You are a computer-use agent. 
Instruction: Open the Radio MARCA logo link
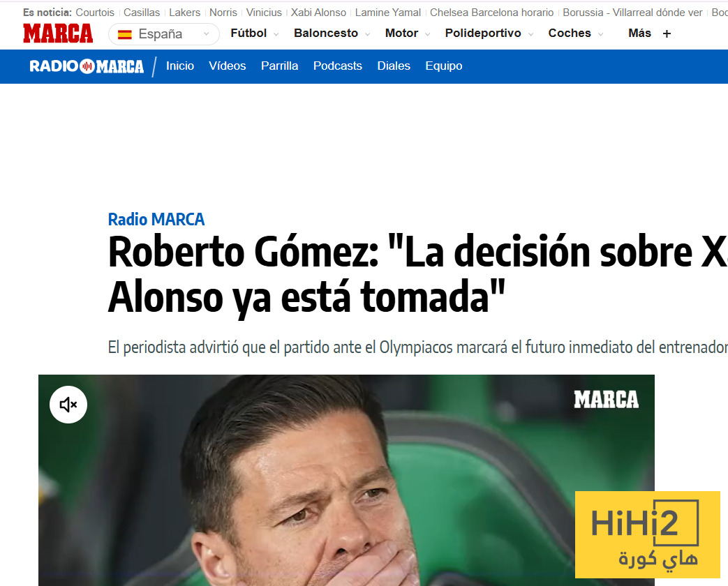pos(87,66)
